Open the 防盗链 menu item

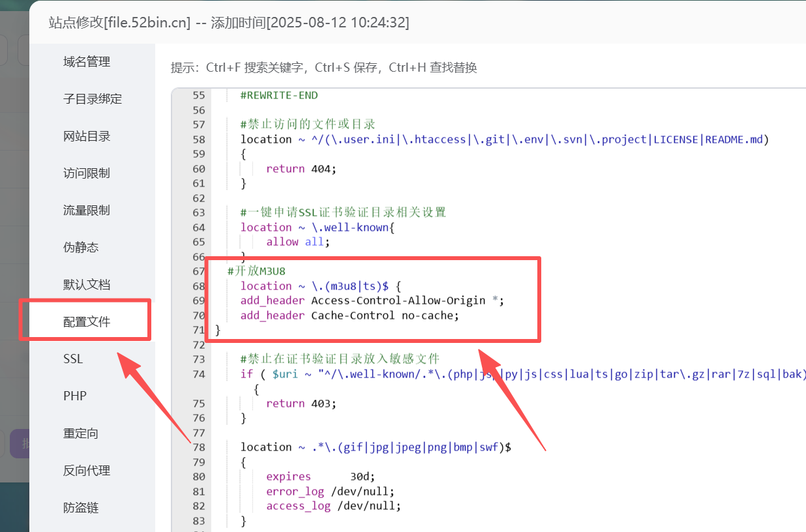(81, 508)
